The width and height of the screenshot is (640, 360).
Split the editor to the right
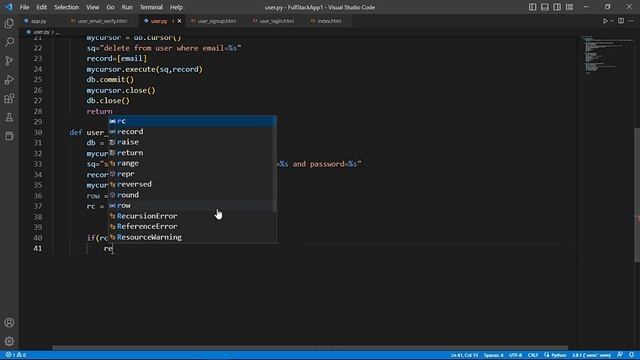pyautogui.click(x=621, y=21)
